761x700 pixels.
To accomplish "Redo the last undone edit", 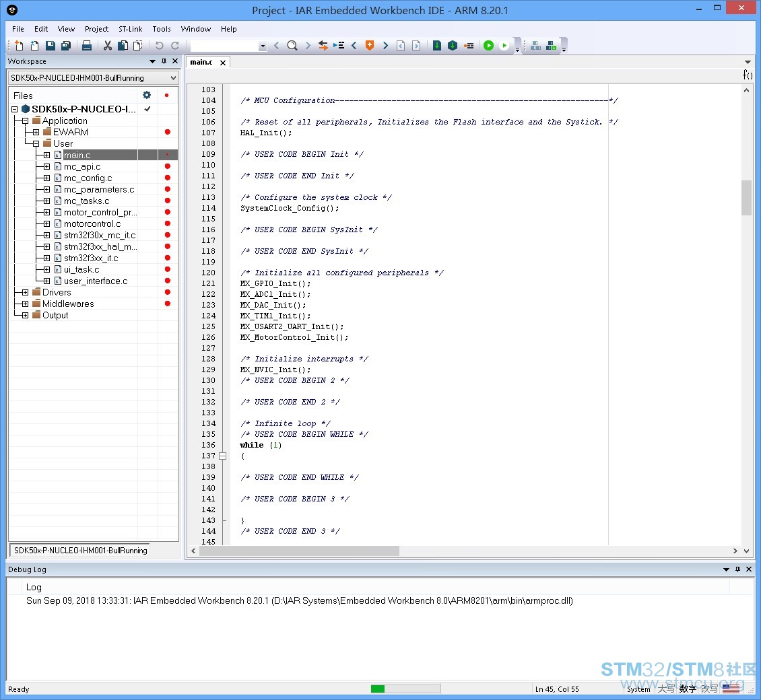I will tap(175, 46).
